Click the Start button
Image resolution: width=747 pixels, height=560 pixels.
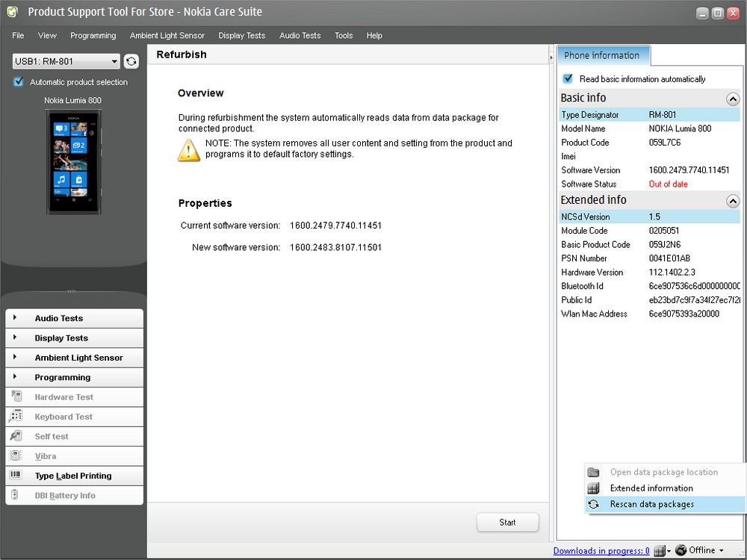point(507,523)
